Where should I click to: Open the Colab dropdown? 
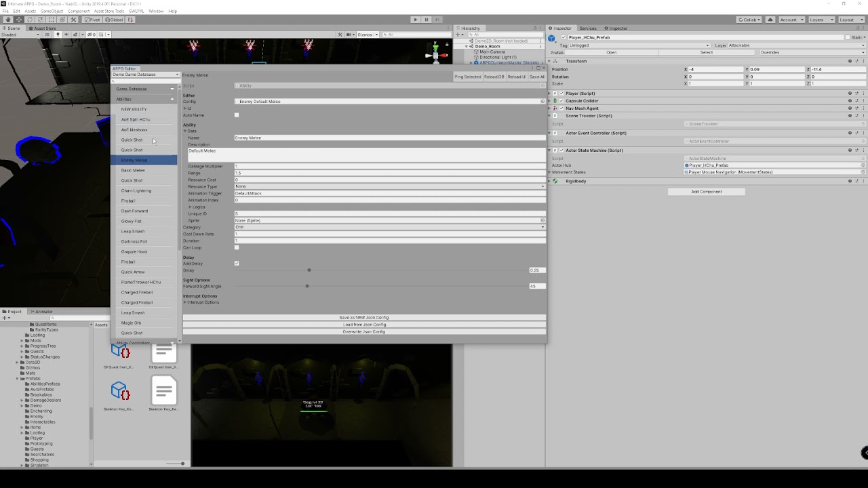click(x=749, y=20)
